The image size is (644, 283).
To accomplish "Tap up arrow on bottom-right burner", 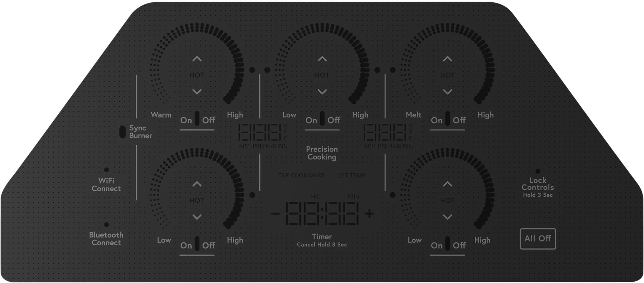I will click(x=447, y=184).
